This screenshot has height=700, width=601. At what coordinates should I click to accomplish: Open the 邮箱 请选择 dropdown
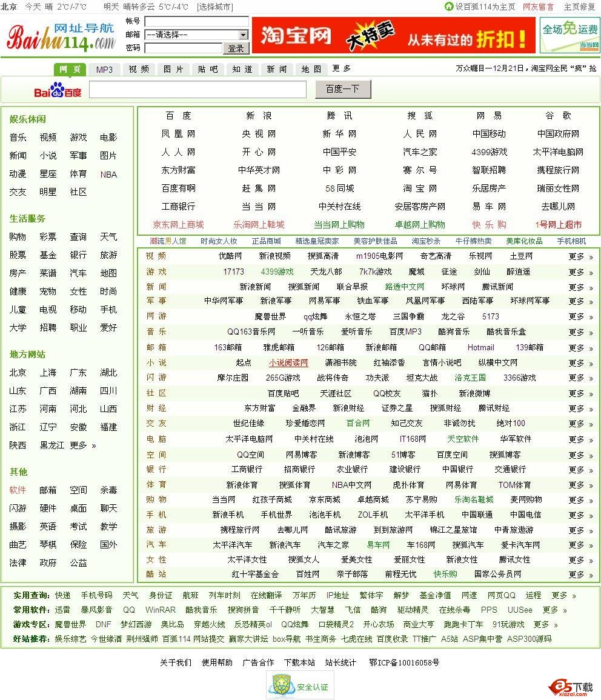pos(196,35)
